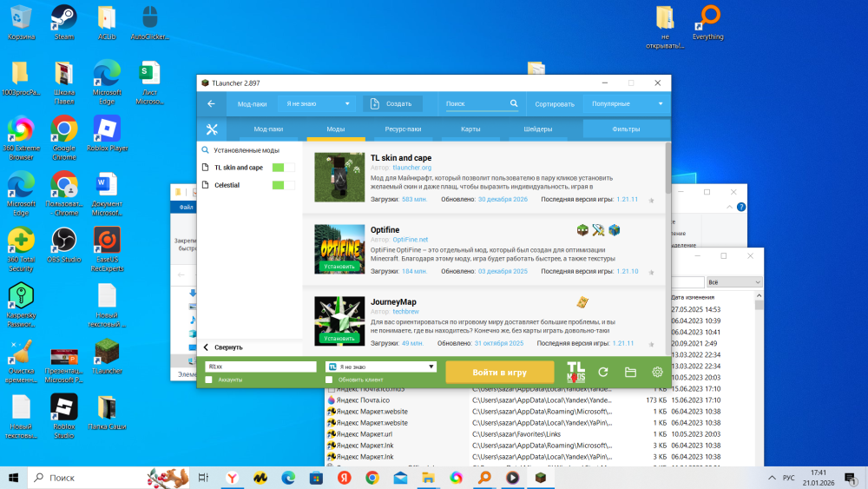Click the Войти в игру button
The height and width of the screenshot is (489, 868).
click(499, 372)
